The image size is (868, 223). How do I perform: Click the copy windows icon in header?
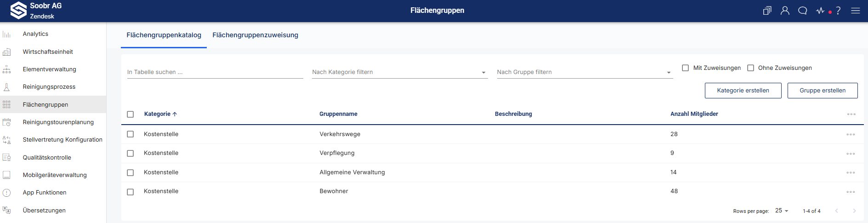click(x=767, y=11)
